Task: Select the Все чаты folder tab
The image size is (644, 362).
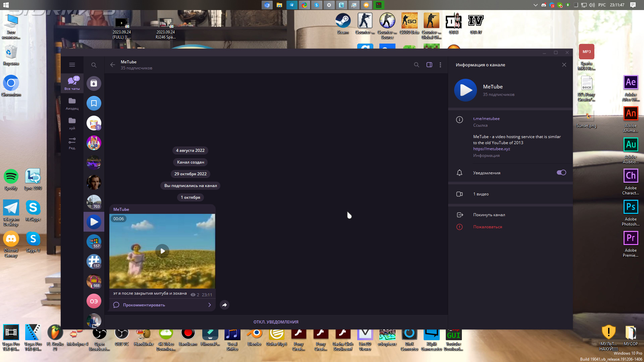Action: [x=72, y=83]
